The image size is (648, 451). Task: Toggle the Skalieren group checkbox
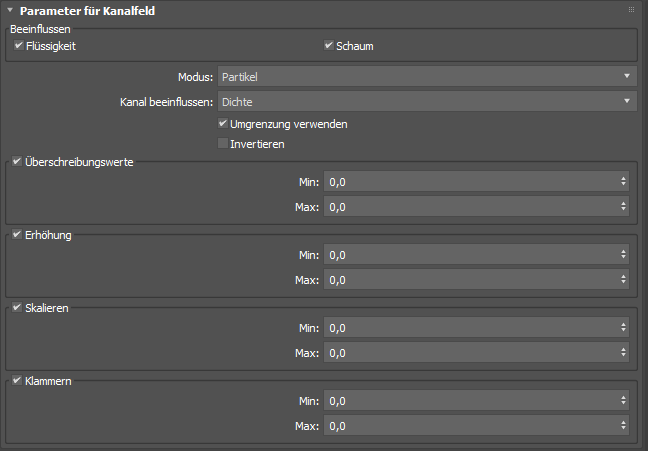pyautogui.click(x=15, y=308)
